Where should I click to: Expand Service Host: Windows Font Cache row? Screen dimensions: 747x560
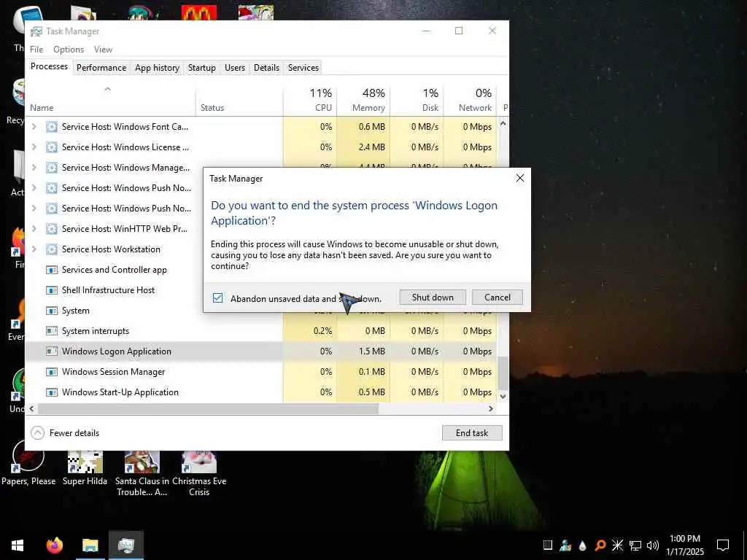pos(34,127)
